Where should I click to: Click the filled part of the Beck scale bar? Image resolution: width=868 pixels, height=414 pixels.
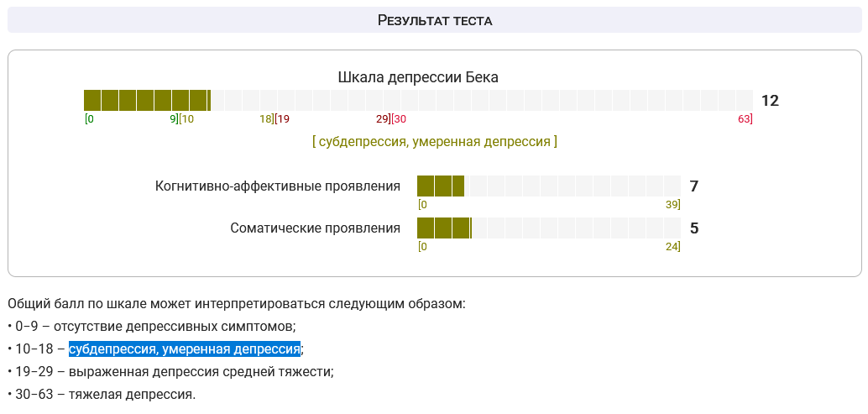[146, 101]
